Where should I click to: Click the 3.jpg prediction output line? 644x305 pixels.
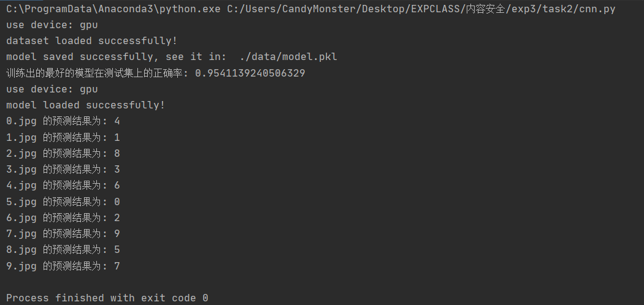(63, 169)
